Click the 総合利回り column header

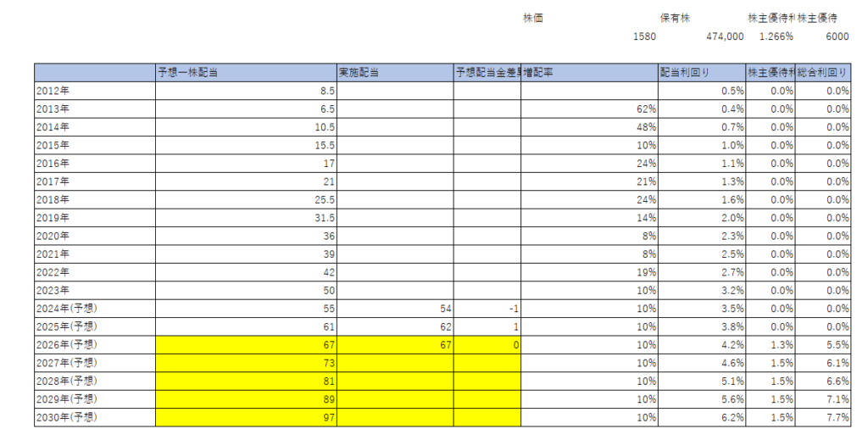tap(824, 72)
